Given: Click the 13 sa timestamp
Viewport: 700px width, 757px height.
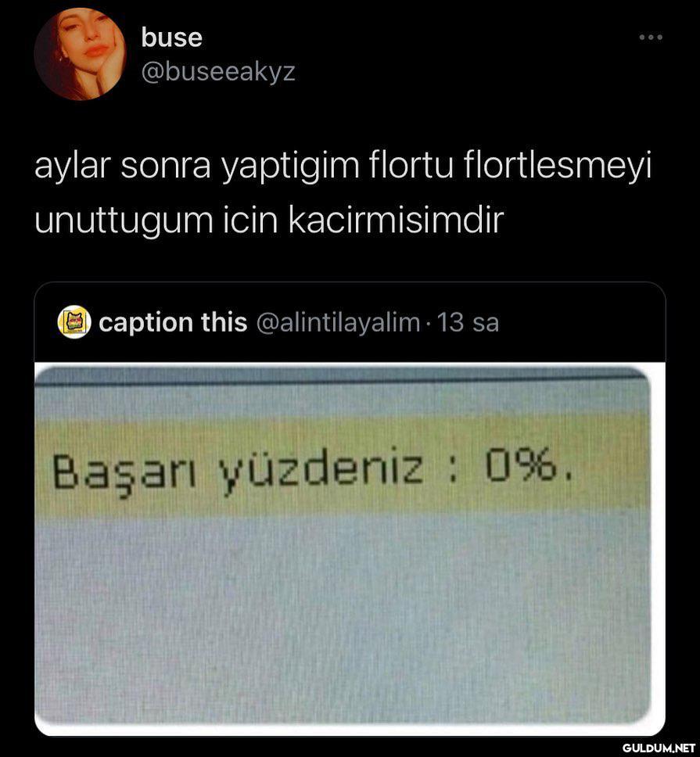Looking at the screenshot, I should tap(468, 322).
